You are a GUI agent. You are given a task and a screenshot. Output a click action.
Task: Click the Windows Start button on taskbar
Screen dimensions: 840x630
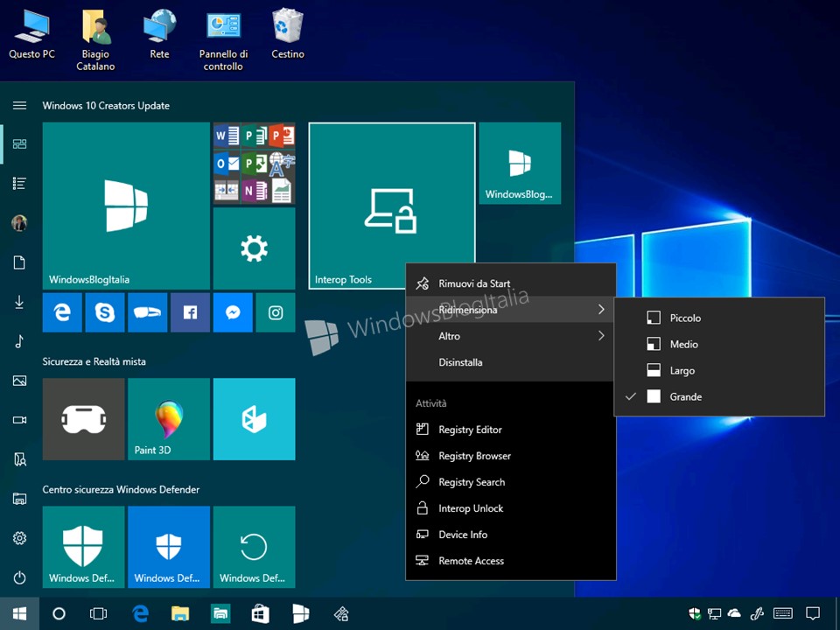[19, 613]
